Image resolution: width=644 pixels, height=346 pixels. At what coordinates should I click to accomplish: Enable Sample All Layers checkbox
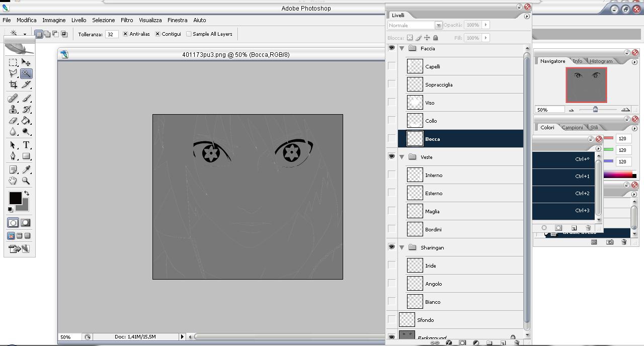(x=189, y=34)
